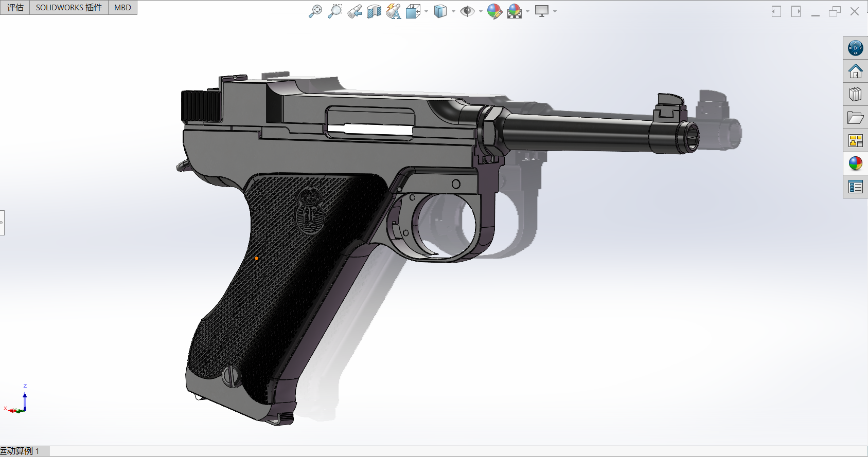Open the Design Library task pane tab
The height and width of the screenshot is (457, 868).
(x=856, y=95)
